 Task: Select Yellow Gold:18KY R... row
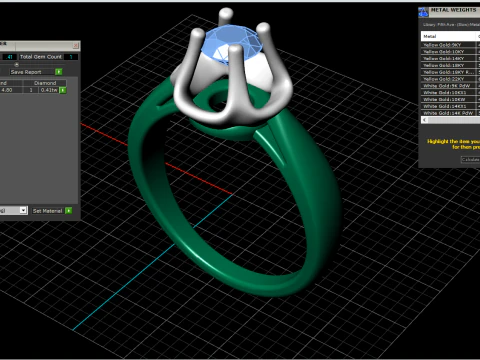448,72
